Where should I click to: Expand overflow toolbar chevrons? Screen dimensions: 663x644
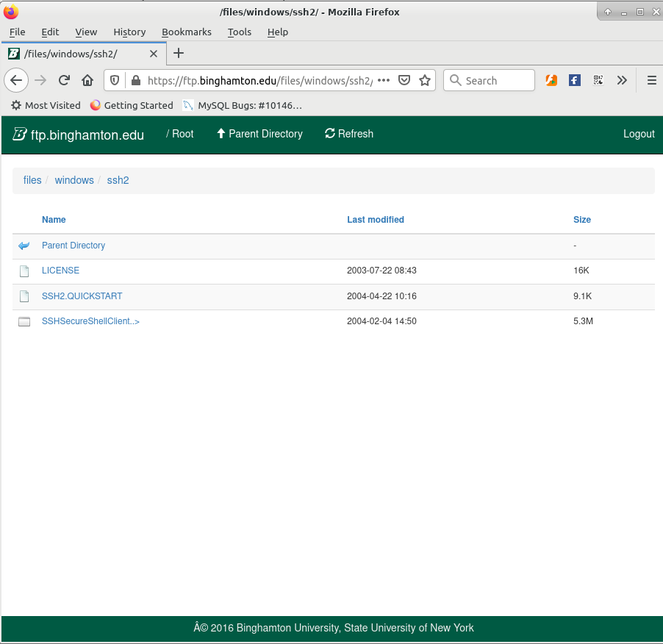pyautogui.click(x=622, y=80)
